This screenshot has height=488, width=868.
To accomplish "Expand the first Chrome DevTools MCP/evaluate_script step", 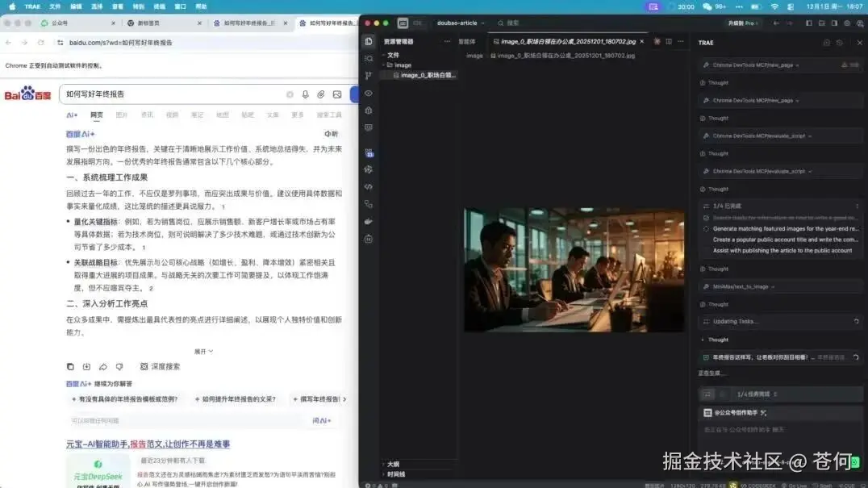I will [780, 136].
